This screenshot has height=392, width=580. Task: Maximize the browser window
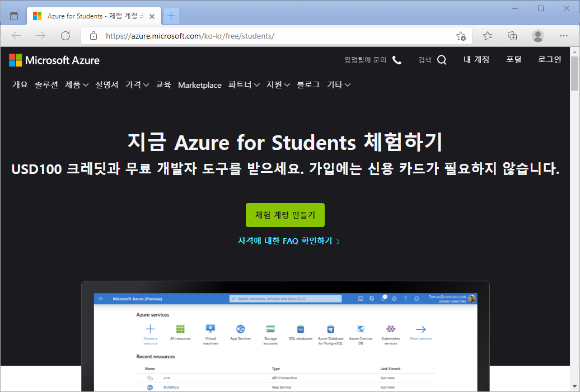tap(541, 8)
